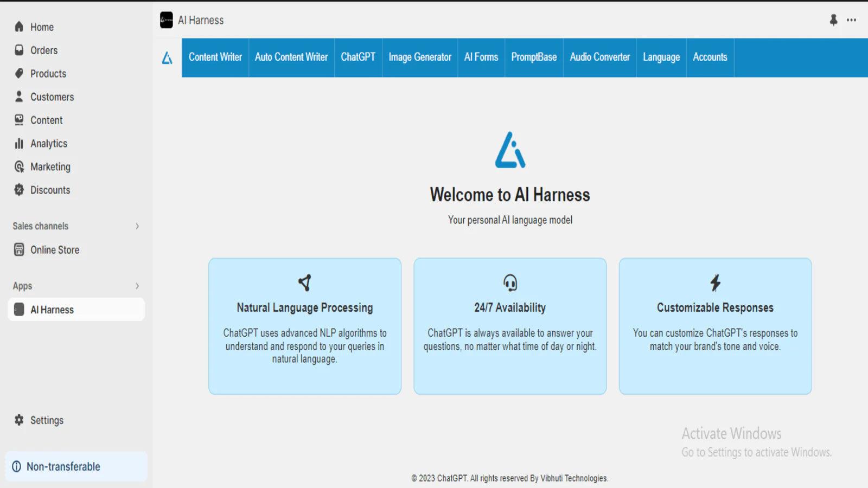868x488 pixels.
Task: Open Marketing from the sidebar
Action: pos(50,166)
